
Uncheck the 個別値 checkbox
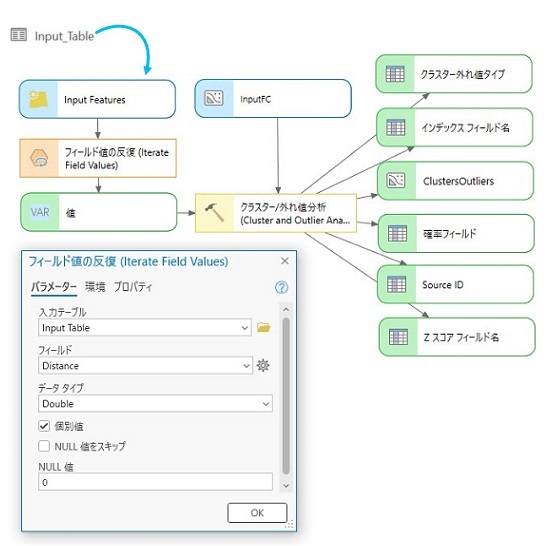pos(44,426)
